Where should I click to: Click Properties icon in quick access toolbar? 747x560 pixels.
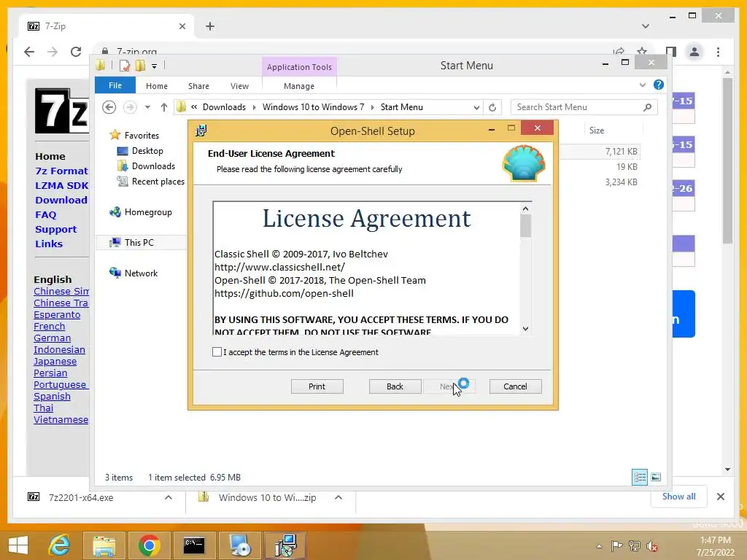coord(124,66)
